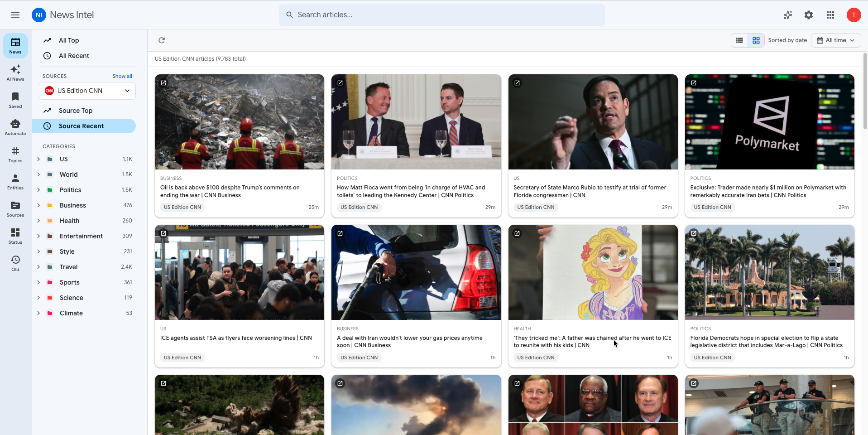Focus the Search articles field
Viewport: 868px width, 435px height.
click(442, 15)
